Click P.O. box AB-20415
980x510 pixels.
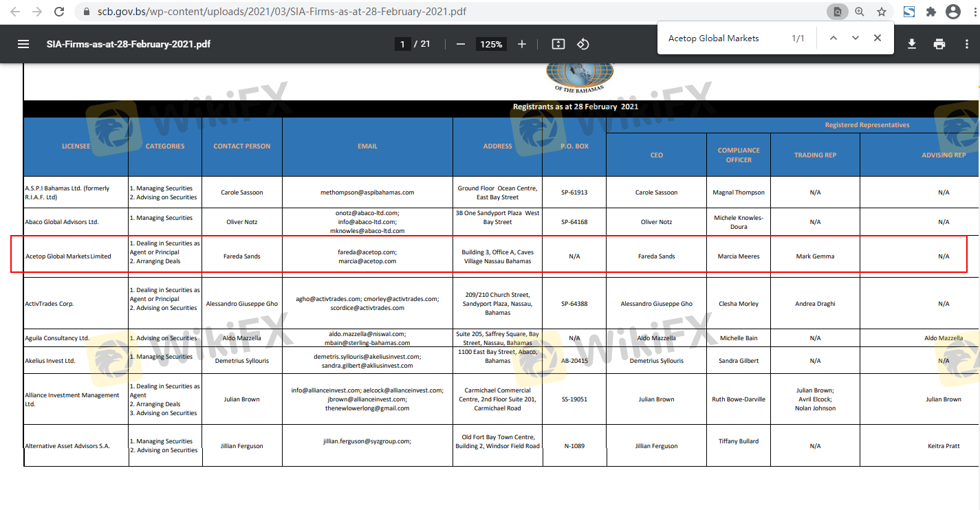574,361
